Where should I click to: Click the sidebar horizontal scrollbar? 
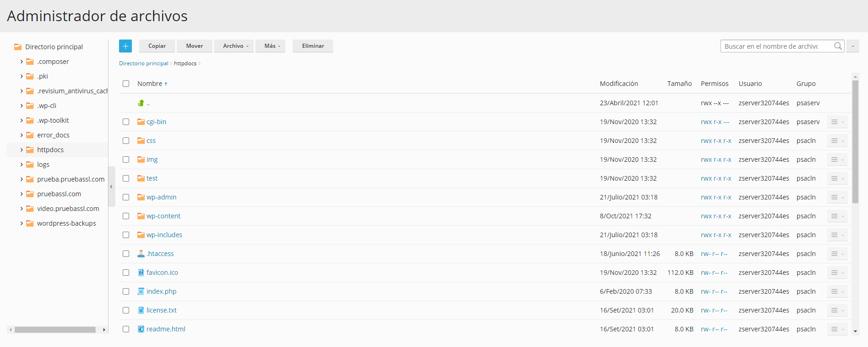(x=55, y=330)
